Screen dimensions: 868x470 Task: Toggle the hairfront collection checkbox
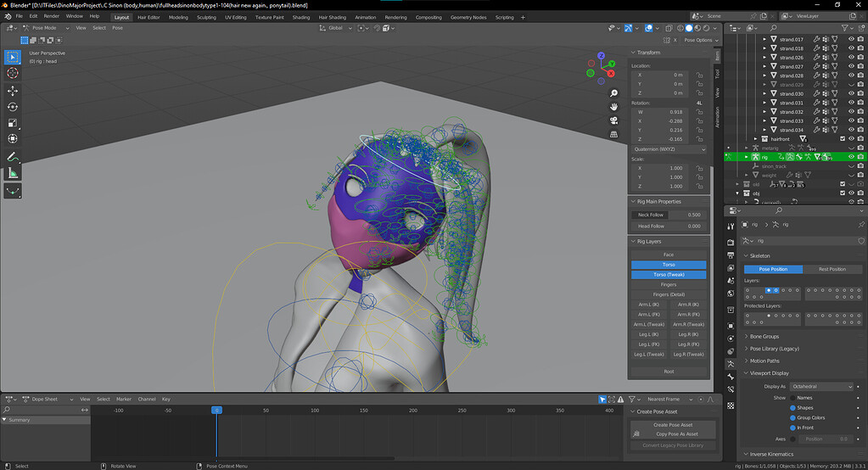pyautogui.click(x=843, y=139)
